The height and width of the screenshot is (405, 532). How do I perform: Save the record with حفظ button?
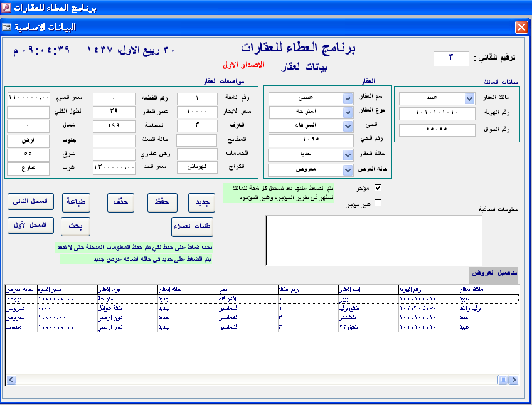click(x=162, y=202)
